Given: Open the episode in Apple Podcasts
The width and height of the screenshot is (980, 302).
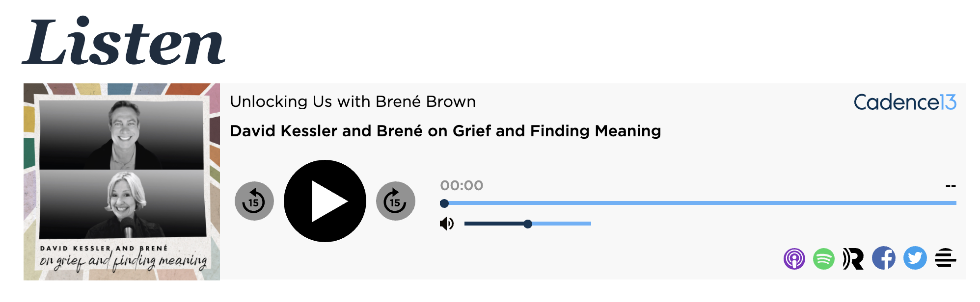Looking at the screenshot, I should coord(794,258).
